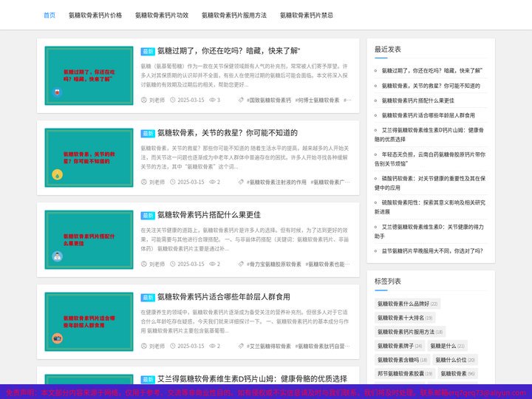The height and width of the screenshot is (399, 532).
Task: Open sidebar post 硫酸软骨素阳性
Action: [430, 208]
